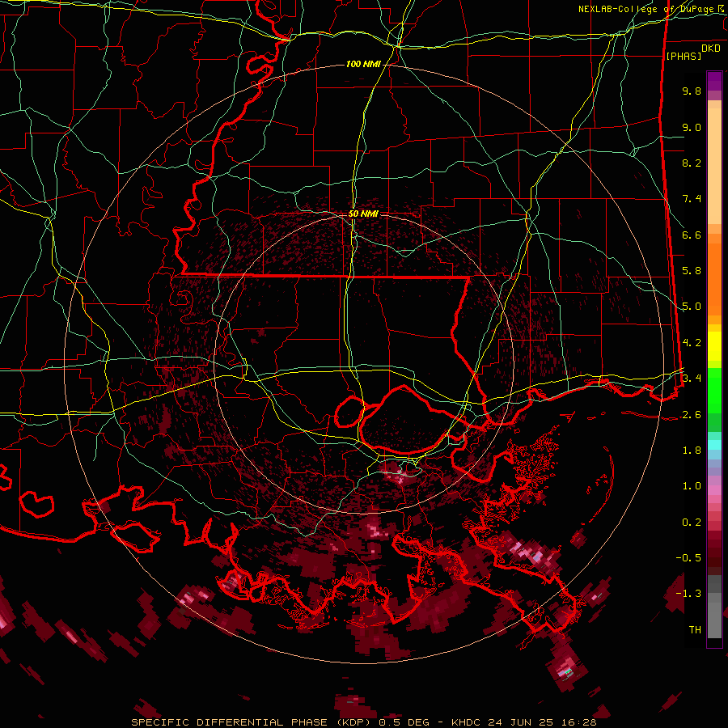Click the 50 NMI range ring label
The width and height of the screenshot is (728, 728).
pos(363,214)
